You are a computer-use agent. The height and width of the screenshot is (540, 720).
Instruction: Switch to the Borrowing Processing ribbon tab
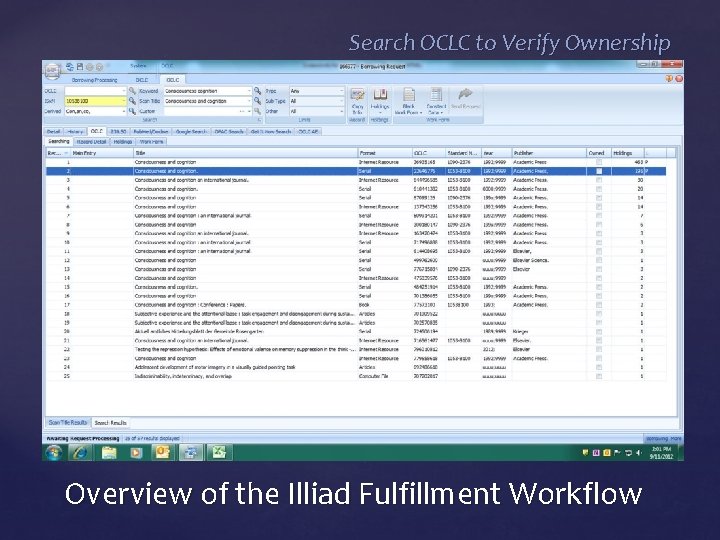[95, 80]
